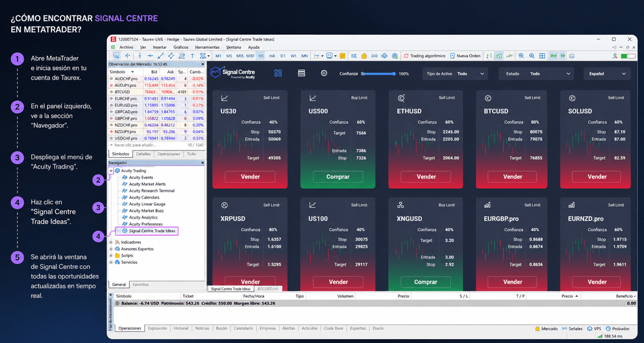Close the Observación del Mercado panel

click(x=202, y=64)
